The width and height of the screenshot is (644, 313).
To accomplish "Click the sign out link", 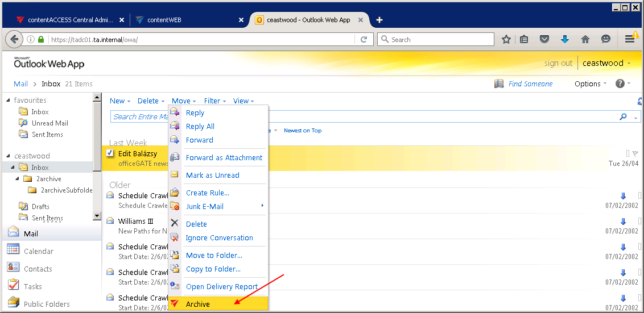I will [x=558, y=63].
